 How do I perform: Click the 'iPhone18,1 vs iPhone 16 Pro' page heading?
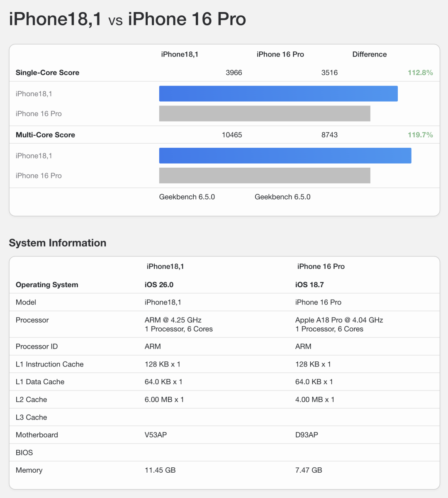(x=127, y=19)
